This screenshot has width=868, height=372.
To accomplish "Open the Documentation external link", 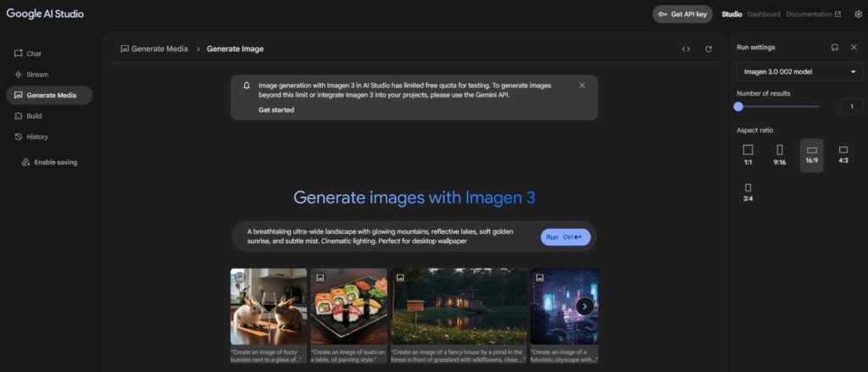I will (813, 14).
